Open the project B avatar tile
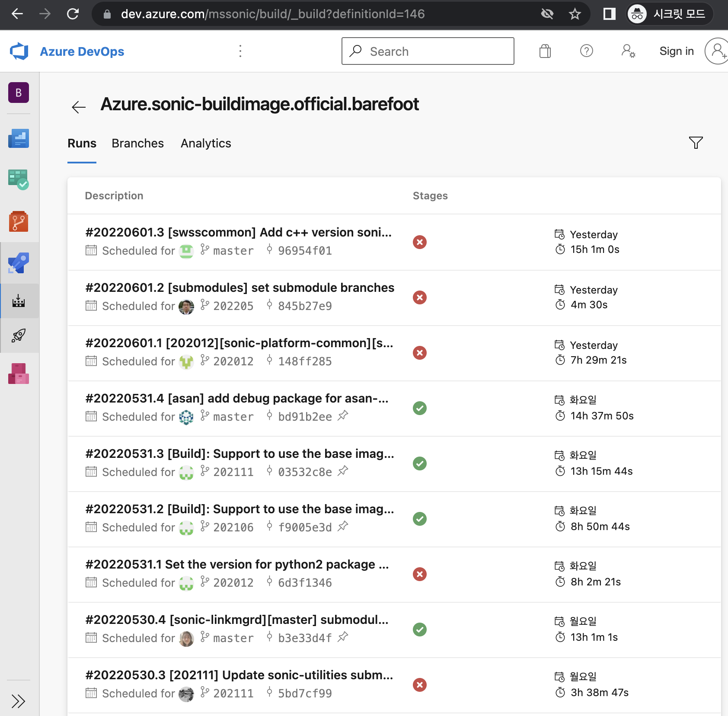The height and width of the screenshot is (716, 728). pyautogui.click(x=19, y=93)
